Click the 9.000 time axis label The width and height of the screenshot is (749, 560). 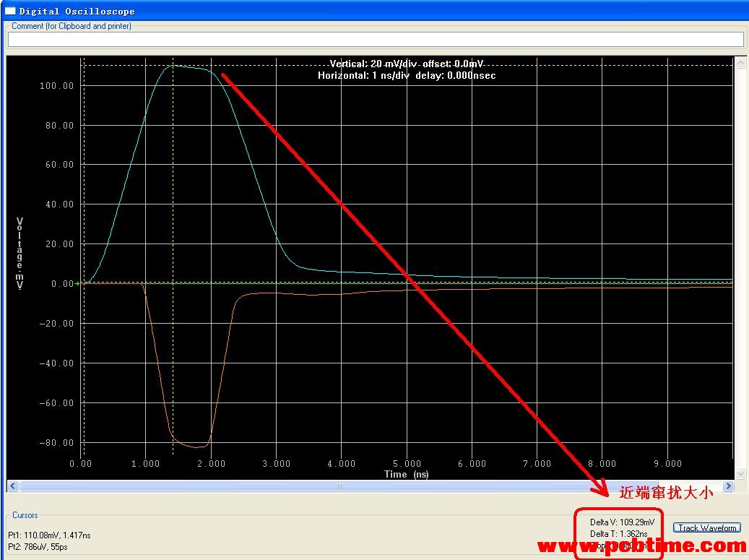pyautogui.click(x=667, y=463)
